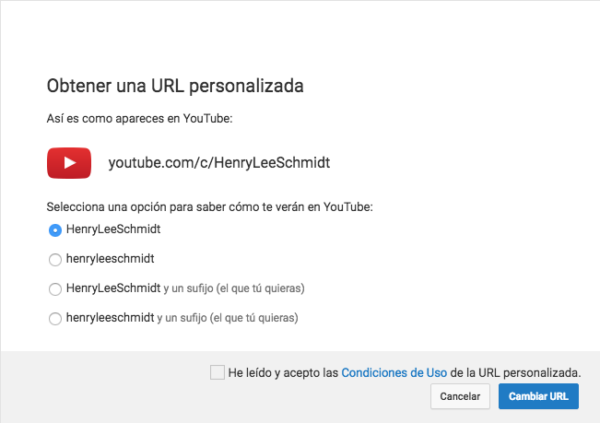Click the 'Obtener una URL personalizada' heading
The height and width of the screenshot is (423, 600).
[175, 85]
